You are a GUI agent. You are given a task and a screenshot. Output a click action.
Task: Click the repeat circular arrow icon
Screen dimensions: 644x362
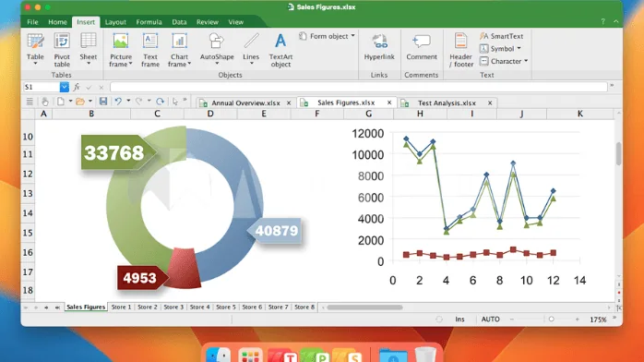(161, 101)
